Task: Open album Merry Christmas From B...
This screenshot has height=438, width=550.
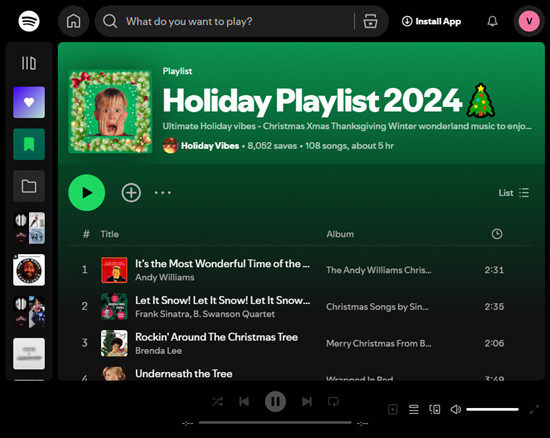Action: click(379, 343)
